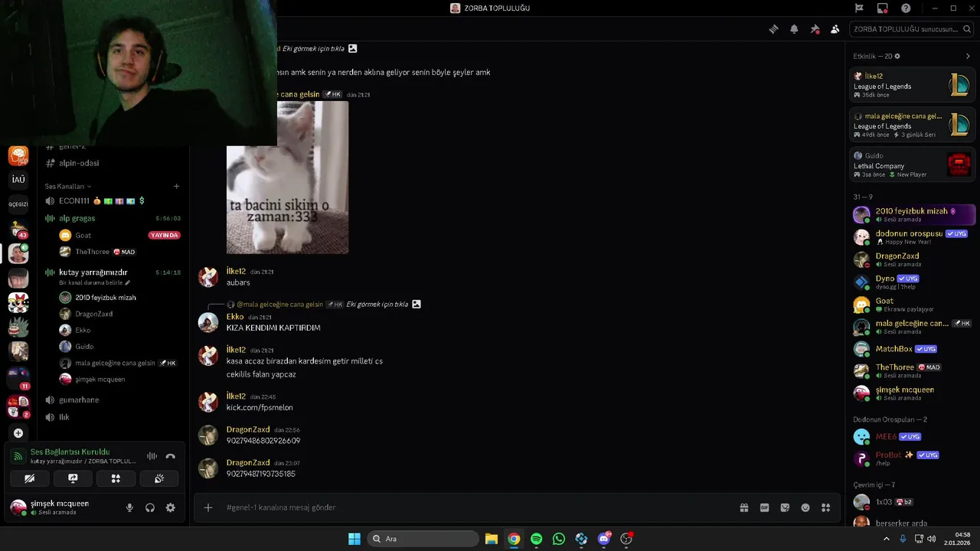This screenshot has width=980, height=551.
Task: Select MEE6 bot in member list
Action: pos(913,437)
